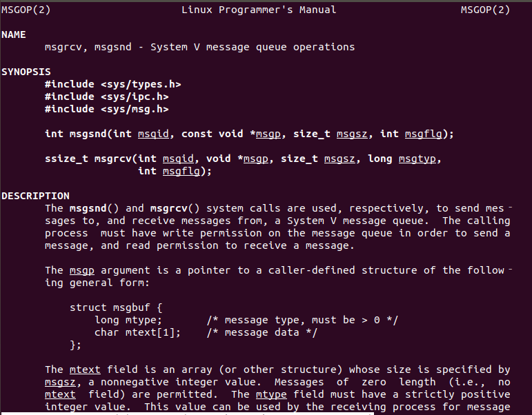Image resolution: width=532 pixels, height=415 pixels.
Task: Click underlined msgflg in the msgsnd prototype
Action: (424, 134)
